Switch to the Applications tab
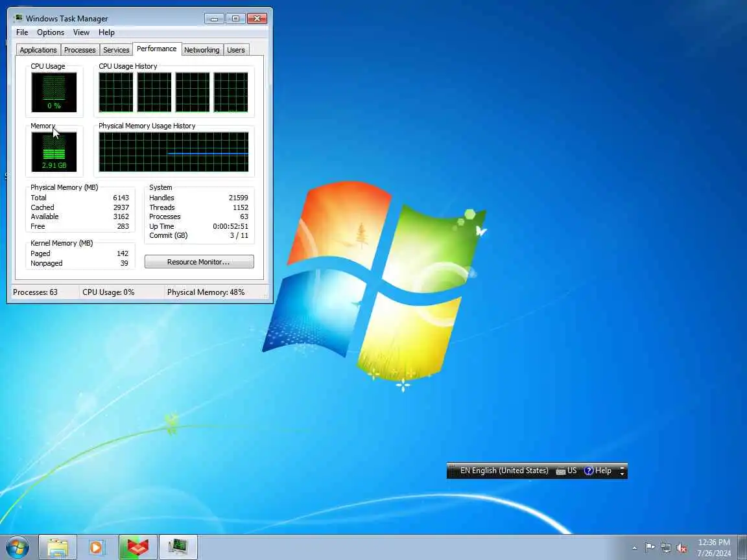Screen dimensions: 747x560 (38, 50)
